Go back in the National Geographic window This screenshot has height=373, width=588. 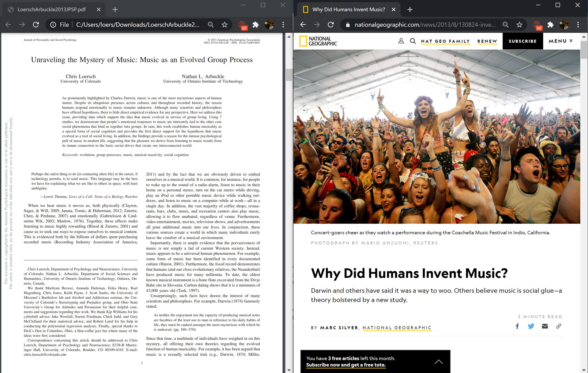coord(303,25)
